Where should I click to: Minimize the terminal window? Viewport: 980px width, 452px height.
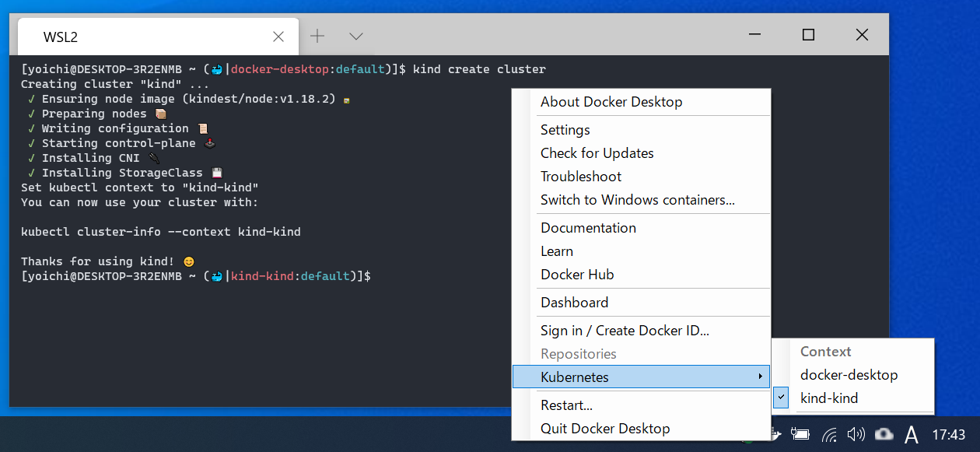(755, 35)
